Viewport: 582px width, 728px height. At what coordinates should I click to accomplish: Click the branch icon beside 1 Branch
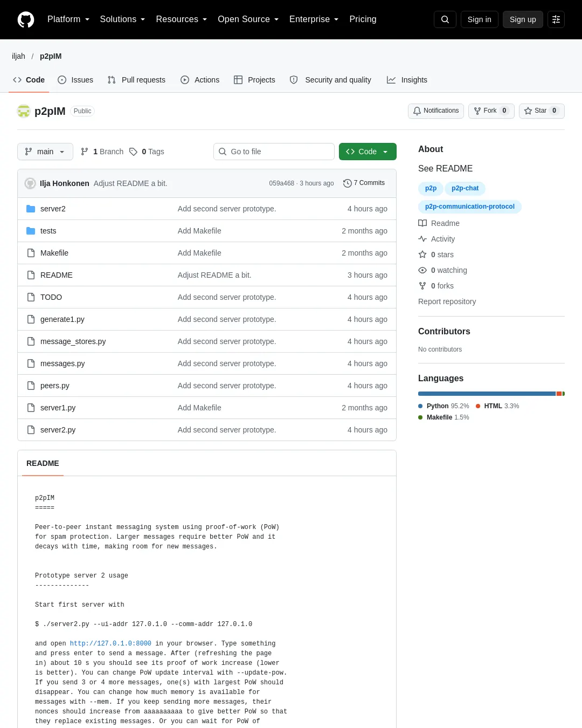85,152
